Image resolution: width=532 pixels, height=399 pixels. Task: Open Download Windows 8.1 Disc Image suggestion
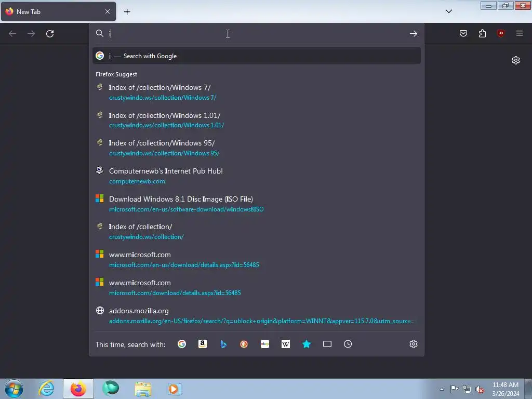pyautogui.click(x=257, y=204)
